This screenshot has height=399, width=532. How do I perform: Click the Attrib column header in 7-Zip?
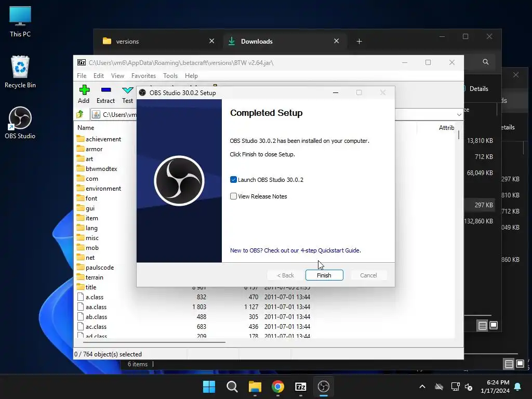(x=446, y=128)
